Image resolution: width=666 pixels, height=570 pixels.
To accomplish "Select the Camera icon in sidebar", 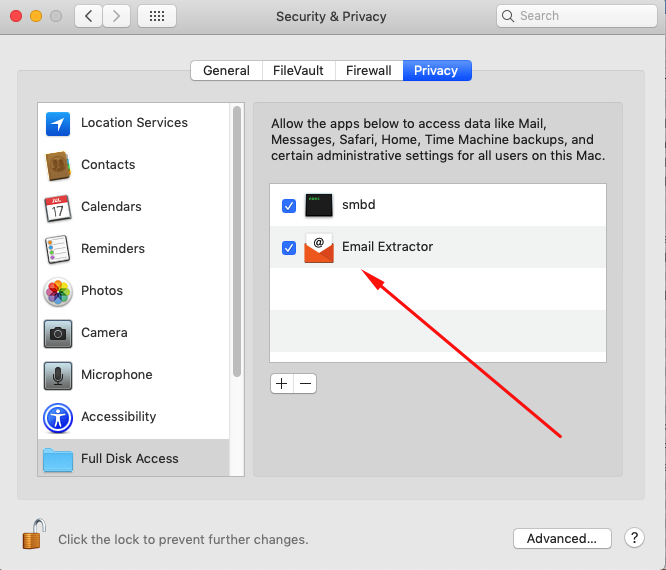I will point(58,333).
